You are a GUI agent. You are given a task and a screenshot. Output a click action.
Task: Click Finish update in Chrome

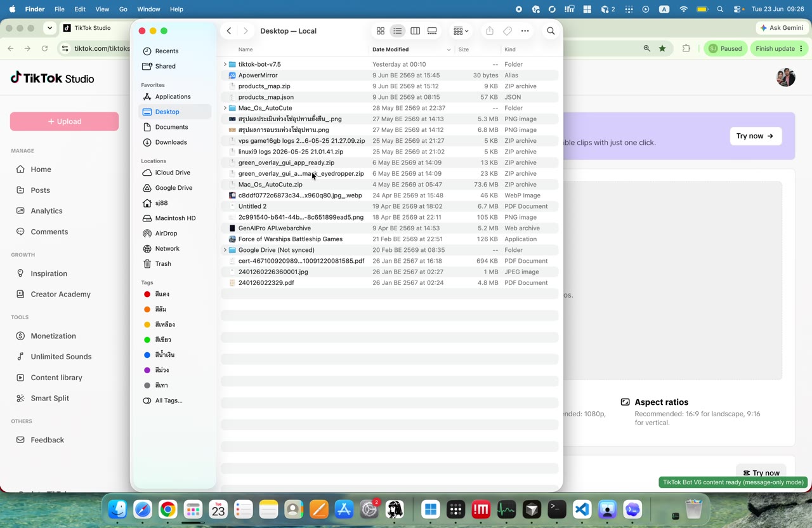pyautogui.click(x=780, y=48)
